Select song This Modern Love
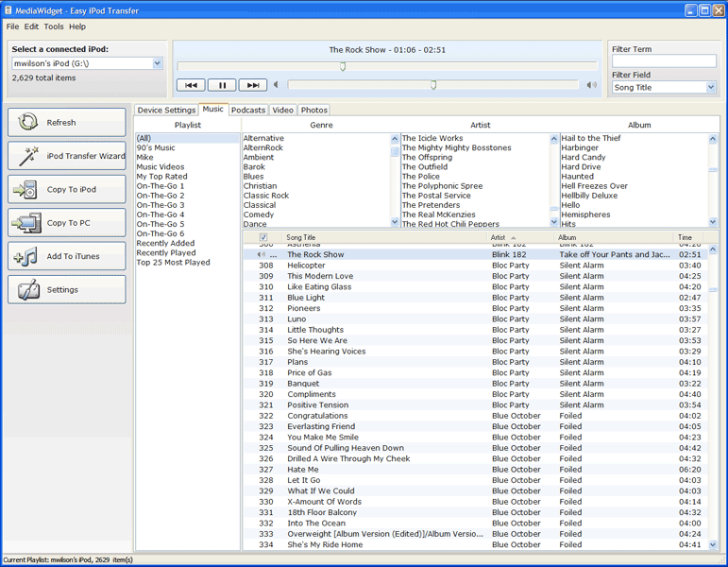The height and width of the screenshot is (567, 728). [475, 276]
